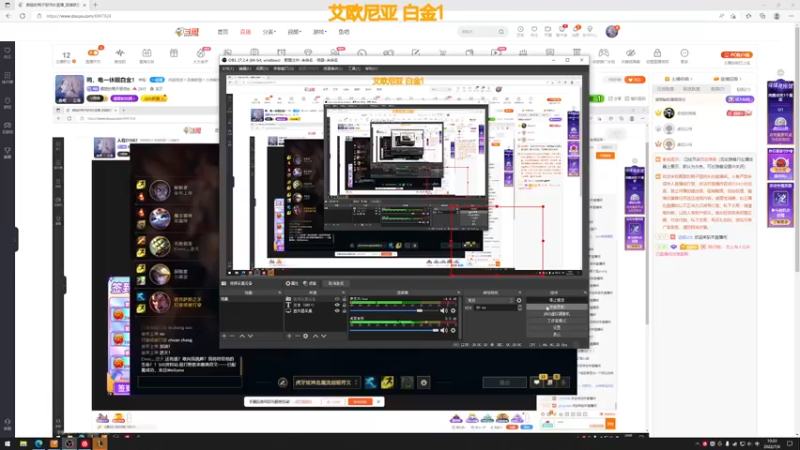Viewport: 800px width, 450px height.
Task: Open the OBS icon in the taskbar
Action: pos(69,444)
